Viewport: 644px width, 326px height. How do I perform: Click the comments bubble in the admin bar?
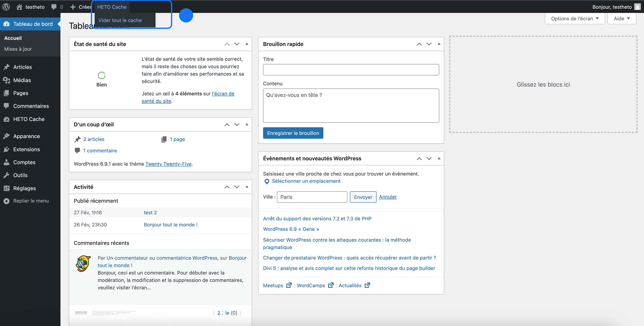click(54, 7)
